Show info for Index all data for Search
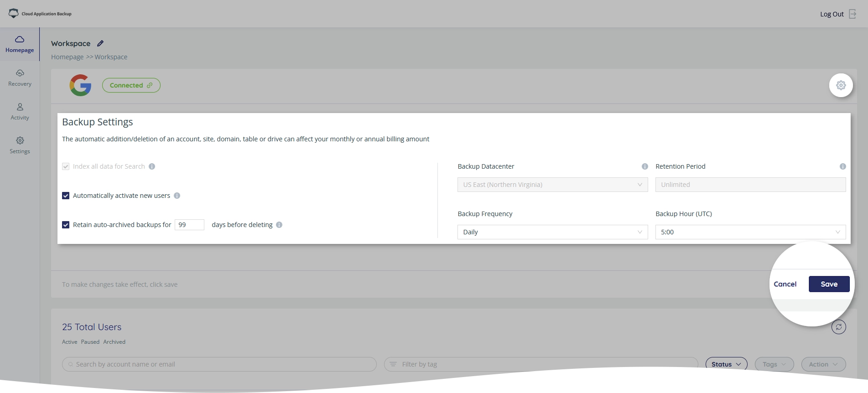 click(152, 166)
